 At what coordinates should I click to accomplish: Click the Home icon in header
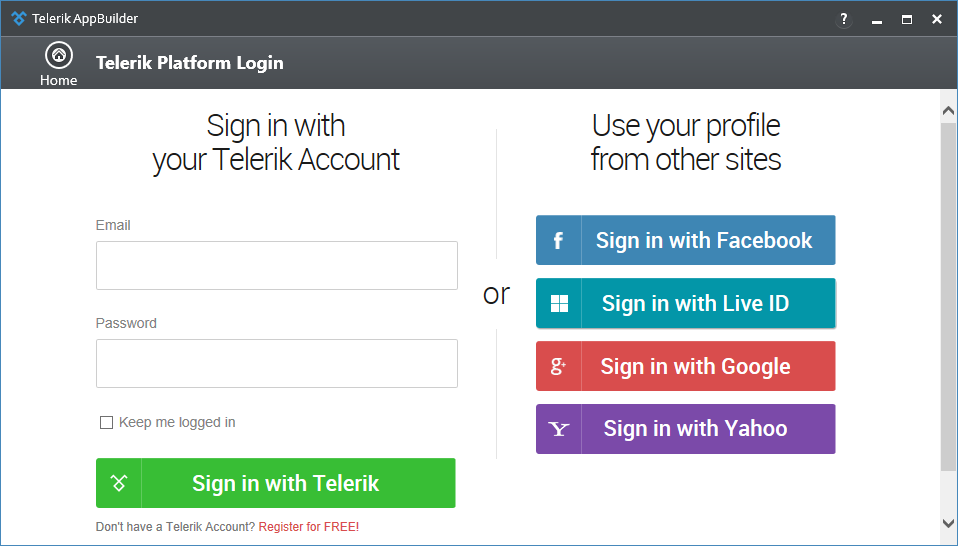(x=59, y=56)
